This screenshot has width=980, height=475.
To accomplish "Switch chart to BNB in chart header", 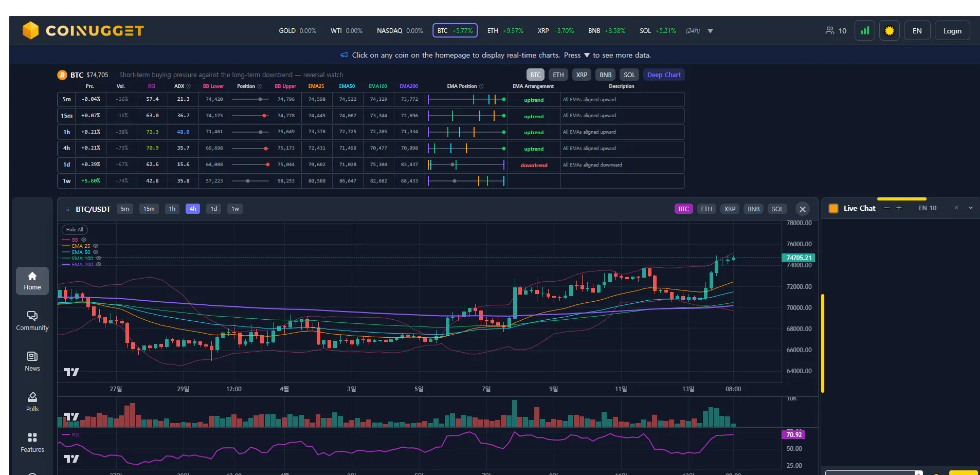I will point(754,209).
